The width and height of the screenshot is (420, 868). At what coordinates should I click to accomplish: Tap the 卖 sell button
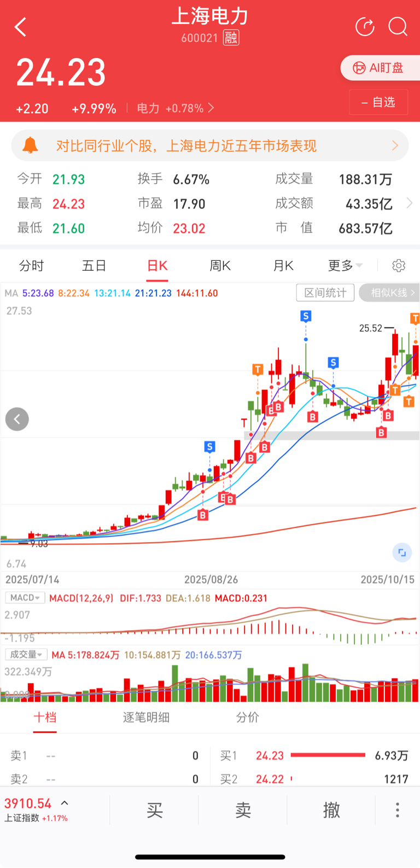(x=243, y=809)
